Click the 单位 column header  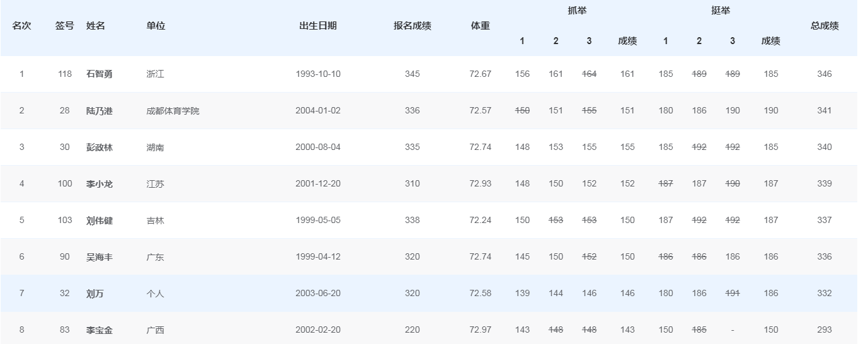click(x=156, y=26)
